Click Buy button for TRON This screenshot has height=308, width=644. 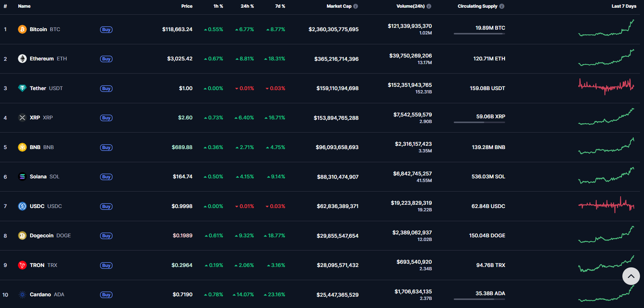(x=106, y=266)
